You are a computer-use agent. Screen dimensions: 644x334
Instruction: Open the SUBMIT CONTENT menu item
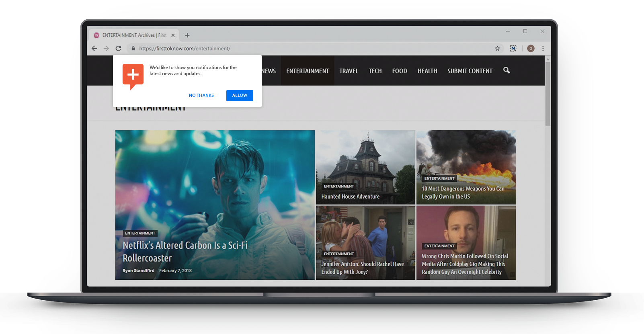pos(470,71)
